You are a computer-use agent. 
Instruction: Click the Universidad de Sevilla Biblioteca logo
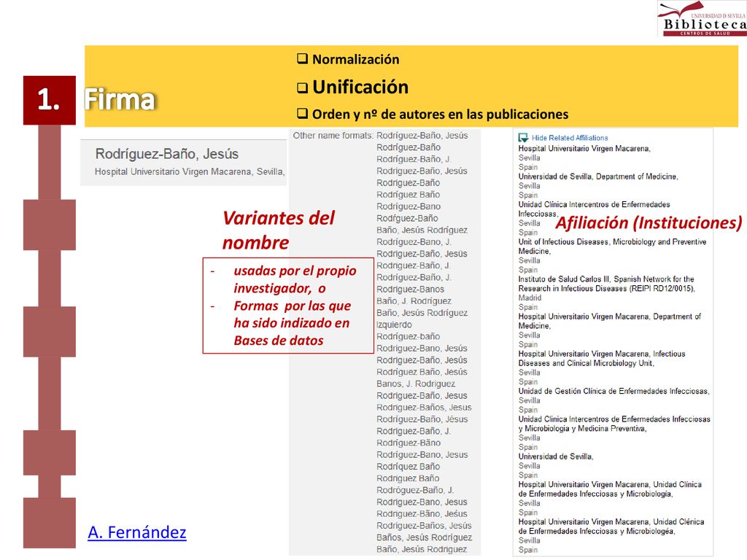[702, 18]
